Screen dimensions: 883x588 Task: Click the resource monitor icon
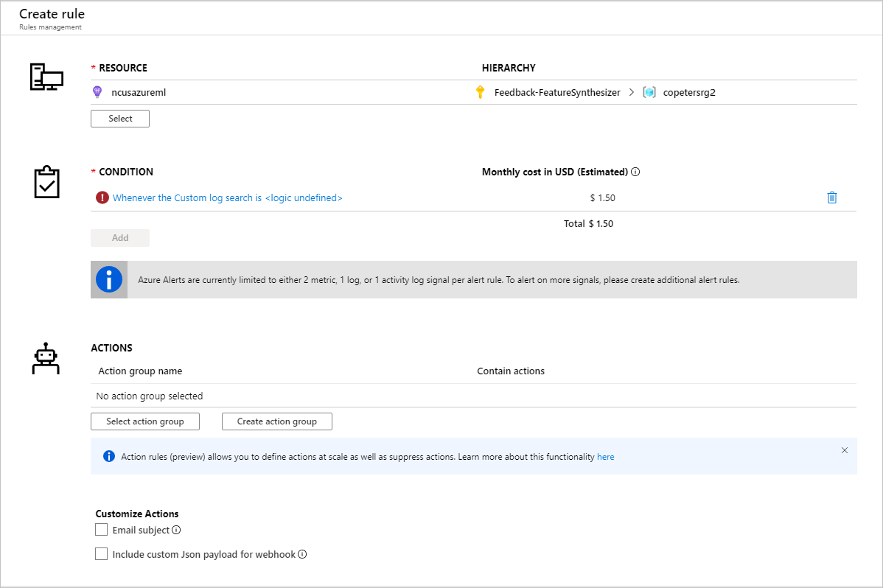[x=46, y=77]
